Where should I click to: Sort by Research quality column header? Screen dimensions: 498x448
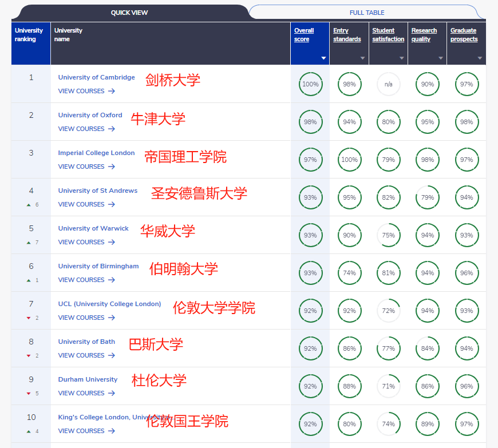point(424,34)
